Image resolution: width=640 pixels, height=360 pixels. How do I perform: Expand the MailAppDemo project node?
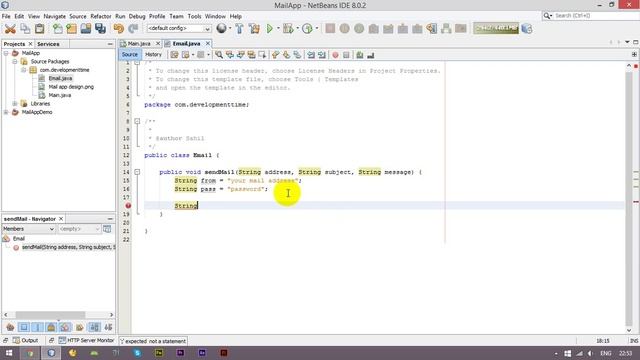point(6,112)
